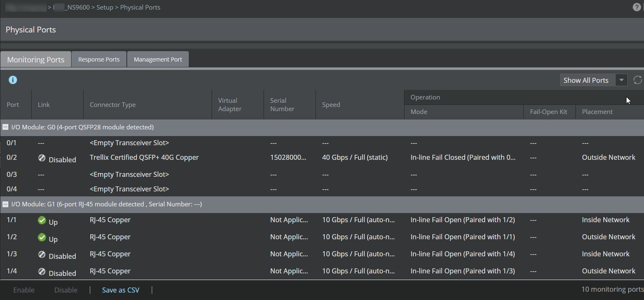644x300 pixels.
Task: Click Save as CSV link
Action: (x=121, y=290)
